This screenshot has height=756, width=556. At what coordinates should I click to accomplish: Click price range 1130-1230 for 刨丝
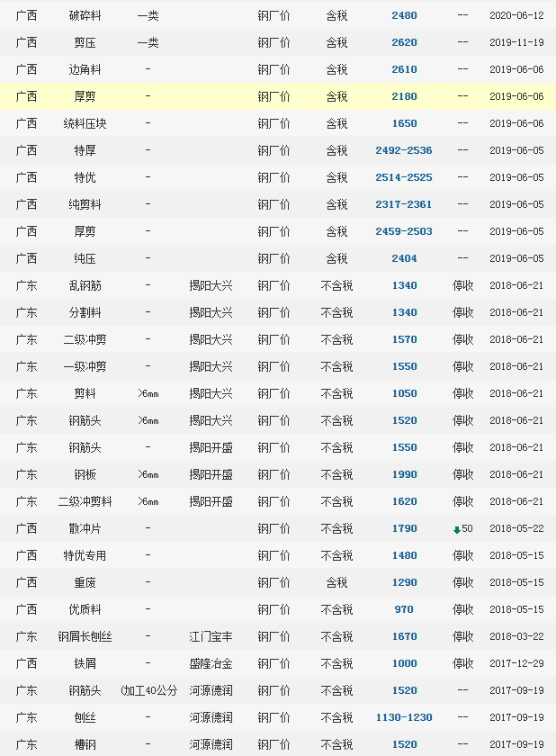(404, 717)
